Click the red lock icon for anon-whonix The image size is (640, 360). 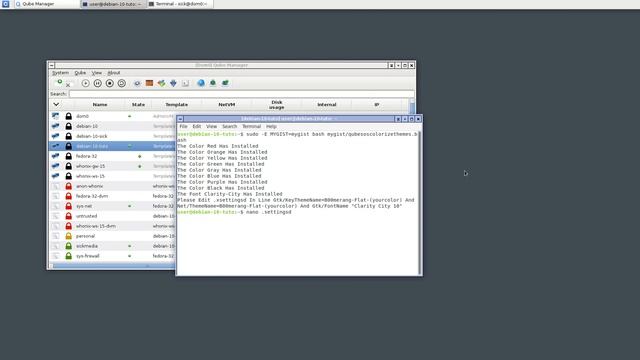[x=69, y=186]
